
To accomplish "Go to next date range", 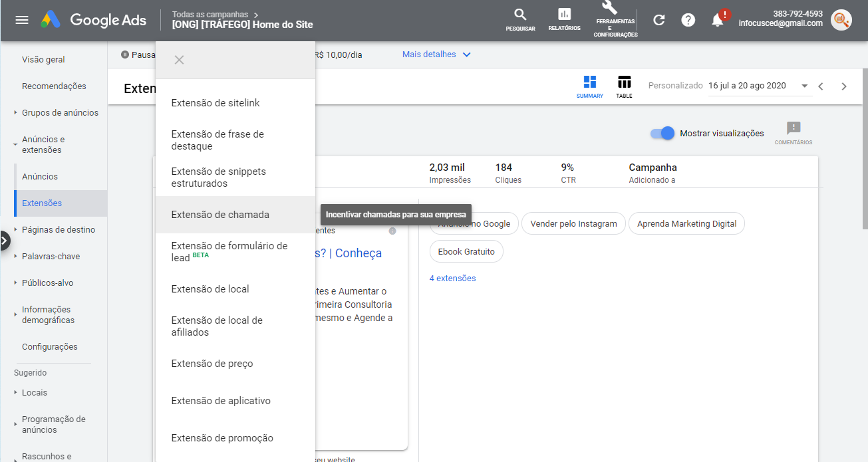I will click(844, 86).
